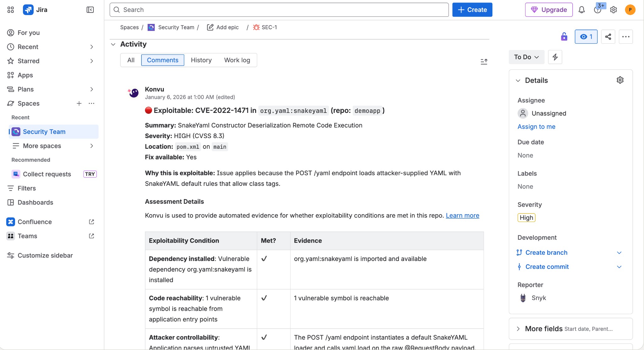Open the automation lightning bolt icon
The image size is (644, 350).
tap(555, 57)
